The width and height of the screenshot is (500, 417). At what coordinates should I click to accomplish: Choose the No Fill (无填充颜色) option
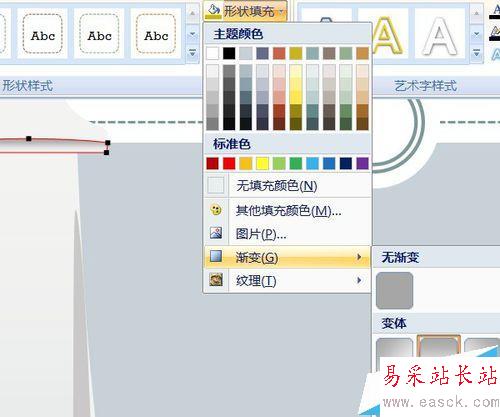tap(287, 186)
